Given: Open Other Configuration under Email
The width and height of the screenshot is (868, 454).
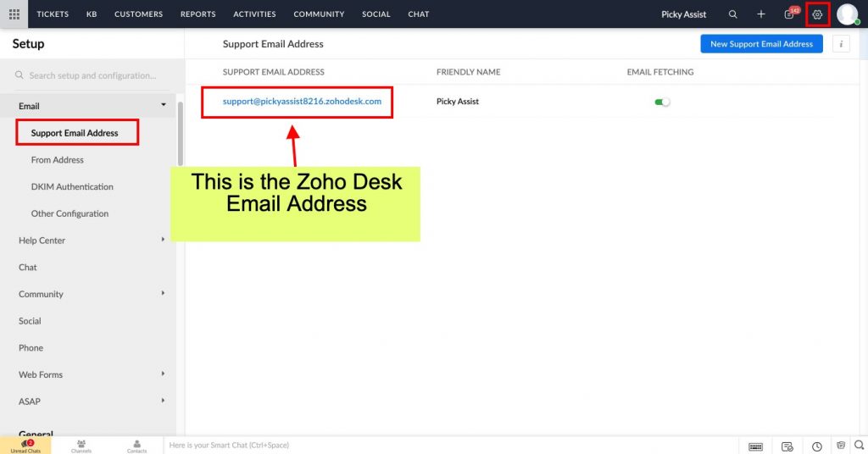Looking at the screenshot, I should point(70,213).
